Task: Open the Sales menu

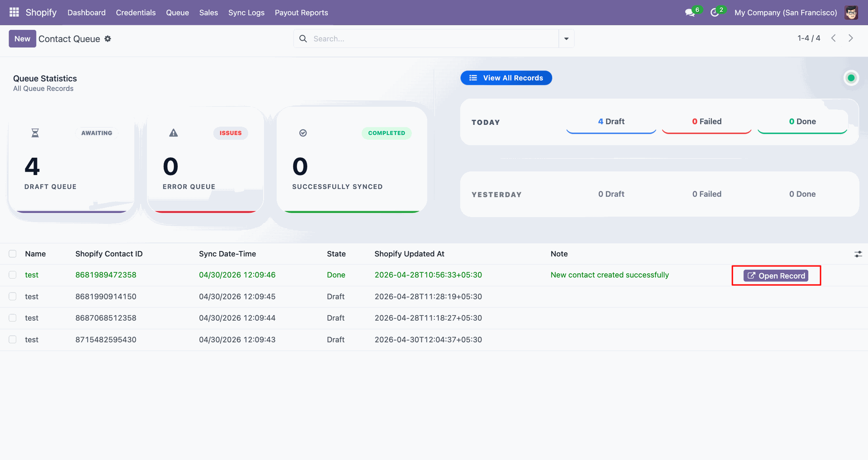Action: point(208,13)
